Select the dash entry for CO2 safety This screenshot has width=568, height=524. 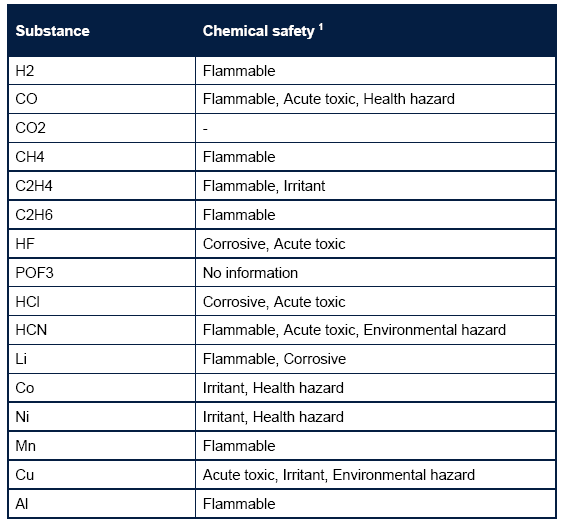[x=205, y=129]
